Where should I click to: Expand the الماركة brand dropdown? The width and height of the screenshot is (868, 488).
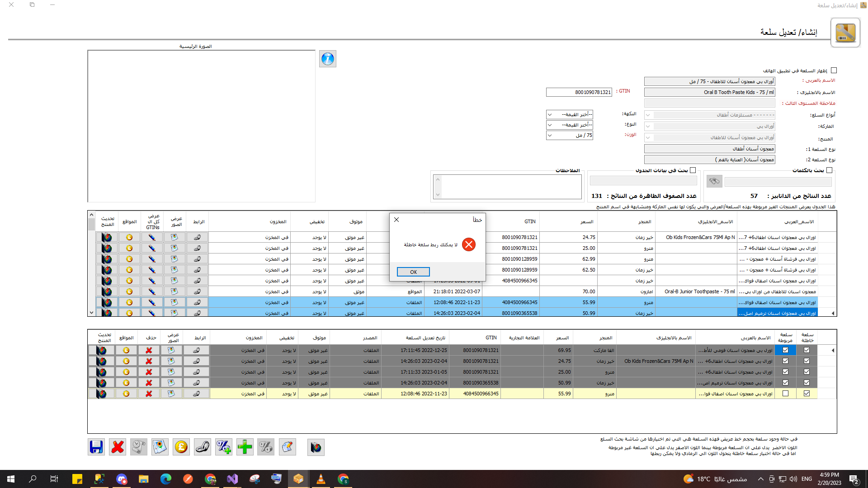[648, 127]
